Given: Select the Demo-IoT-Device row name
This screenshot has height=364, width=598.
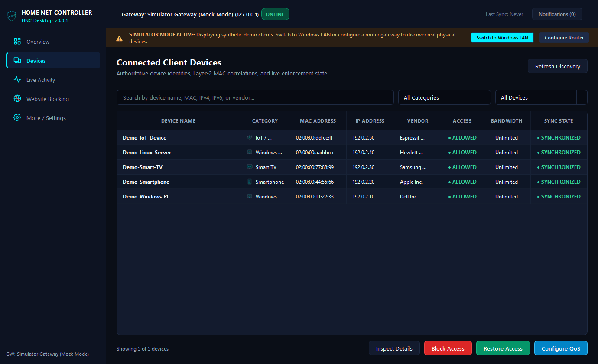Looking at the screenshot, I should coord(145,138).
